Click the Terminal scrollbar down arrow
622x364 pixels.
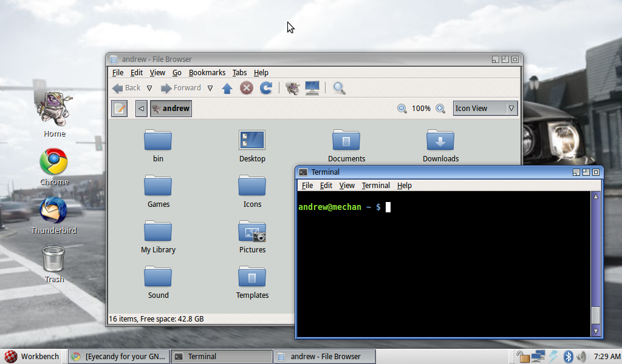coord(596,331)
